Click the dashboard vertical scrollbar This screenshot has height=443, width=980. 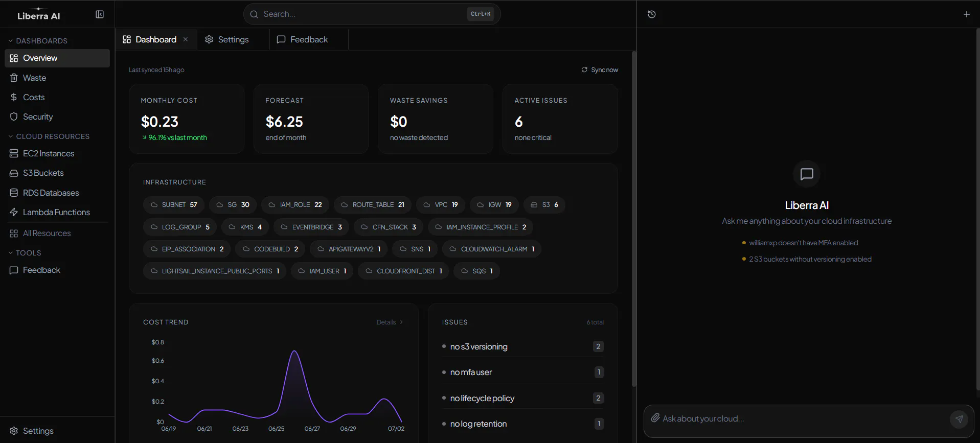point(634,219)
